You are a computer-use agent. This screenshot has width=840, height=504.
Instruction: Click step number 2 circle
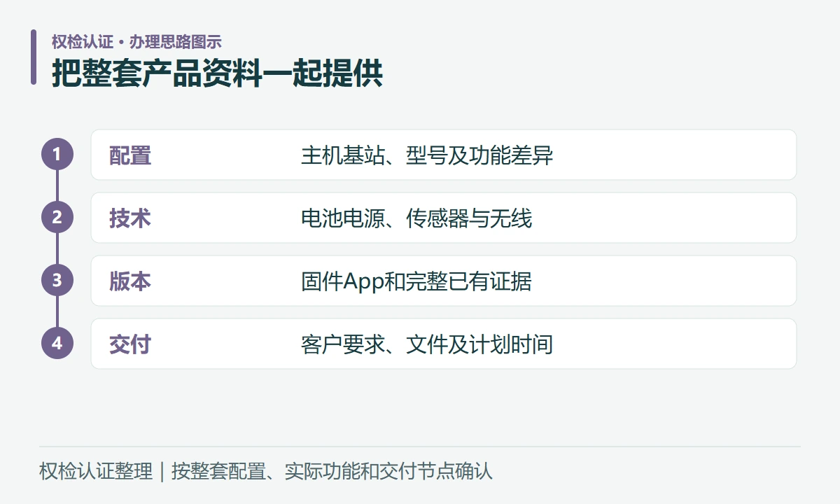pyautogui.click(x=57, y=218)
